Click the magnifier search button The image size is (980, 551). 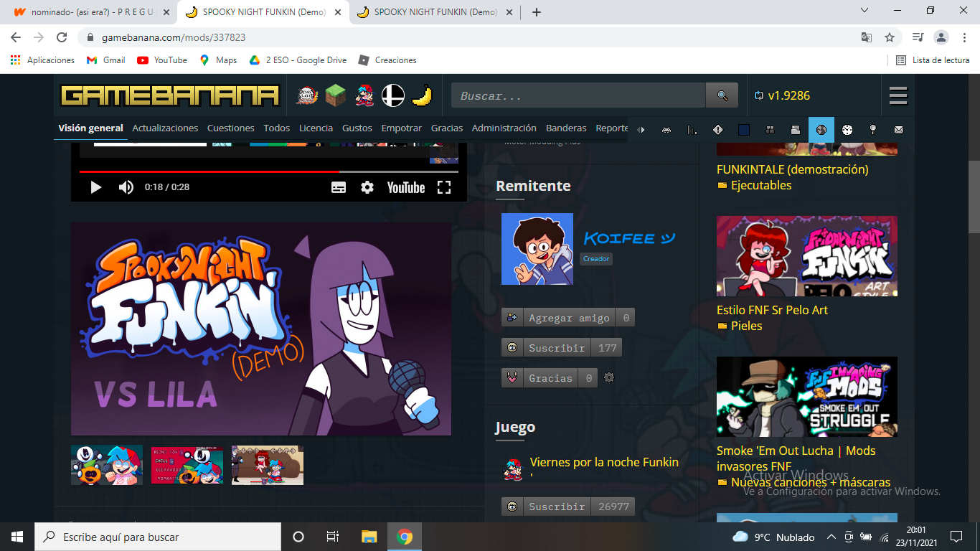tap(722, 95)
